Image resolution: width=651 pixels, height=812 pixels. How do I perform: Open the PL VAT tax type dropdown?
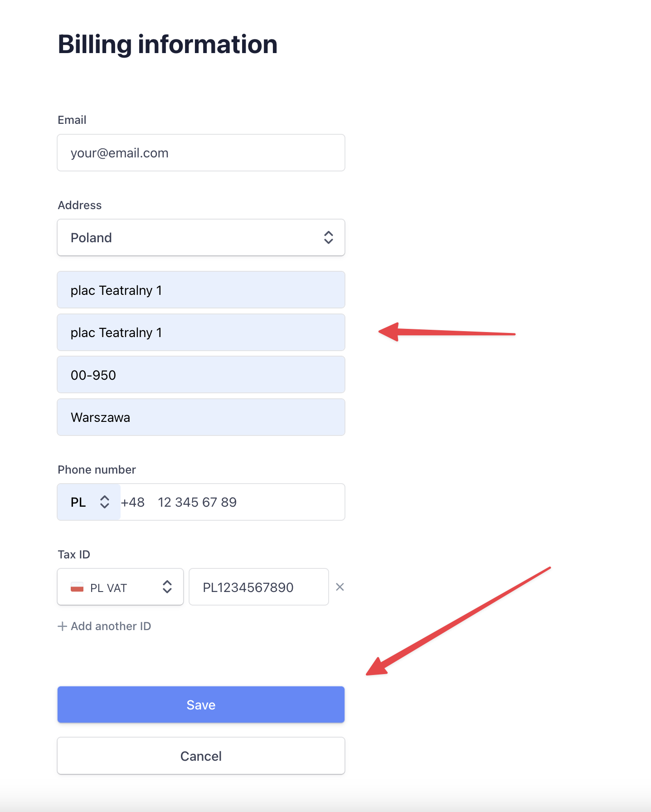coord(120,587)
